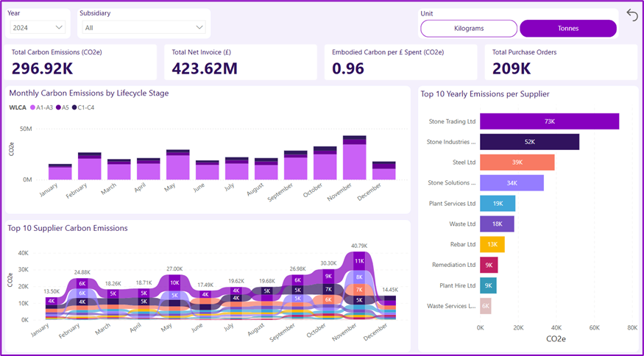This screenshot has width=644, height=356.
Task: Open the Year dropdown showing 2024
Action: click(38, 27)
